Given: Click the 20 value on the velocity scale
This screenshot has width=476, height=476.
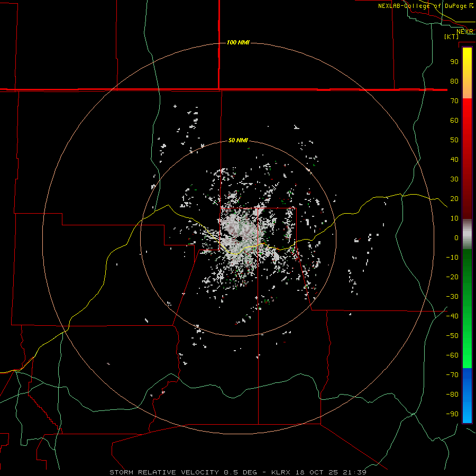Looking at the screenshot, I should (454, 199).
